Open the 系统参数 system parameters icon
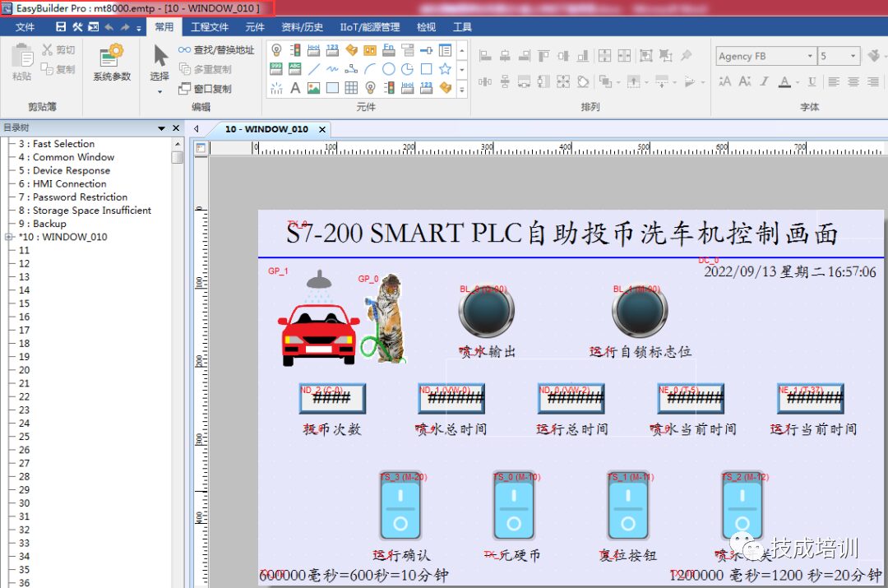 [x=111, y=63]
